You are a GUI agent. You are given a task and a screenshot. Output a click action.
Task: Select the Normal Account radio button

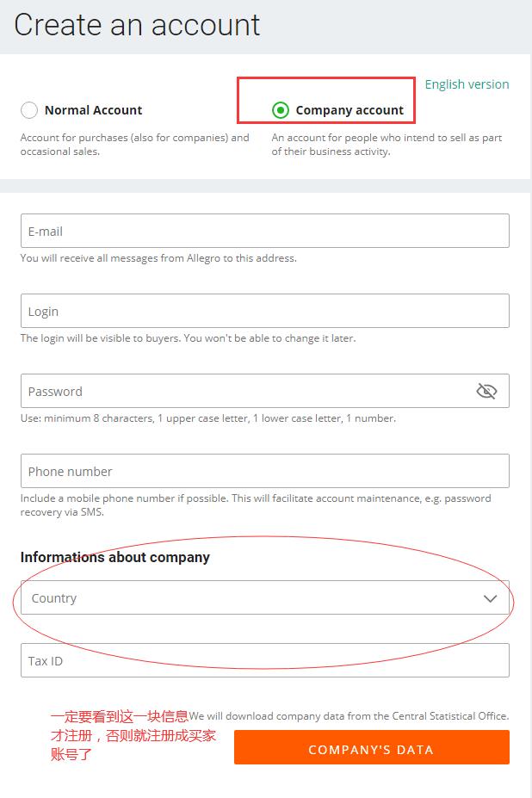(x=29, y=110)
